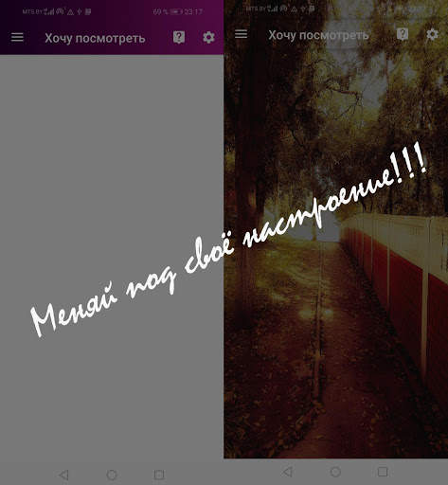448x485 pixels.
Task: Tap Android home circle under the gray screen
Action: (112, 475)
